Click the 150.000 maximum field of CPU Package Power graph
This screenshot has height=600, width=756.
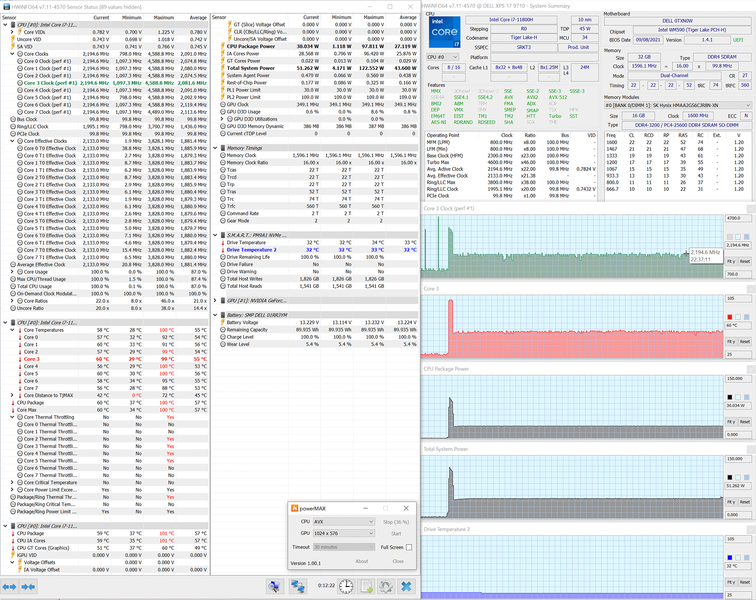[x=738, y=379]
